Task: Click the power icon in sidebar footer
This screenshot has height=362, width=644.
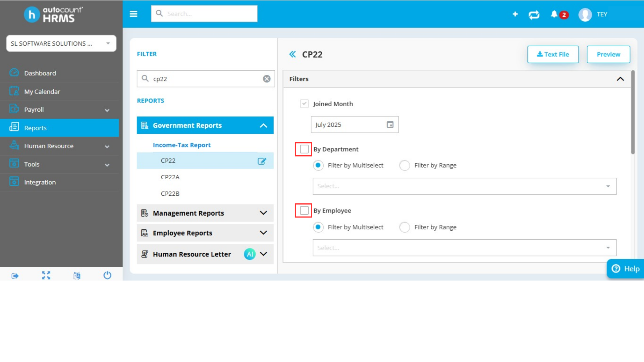Action: coord(107,276)
